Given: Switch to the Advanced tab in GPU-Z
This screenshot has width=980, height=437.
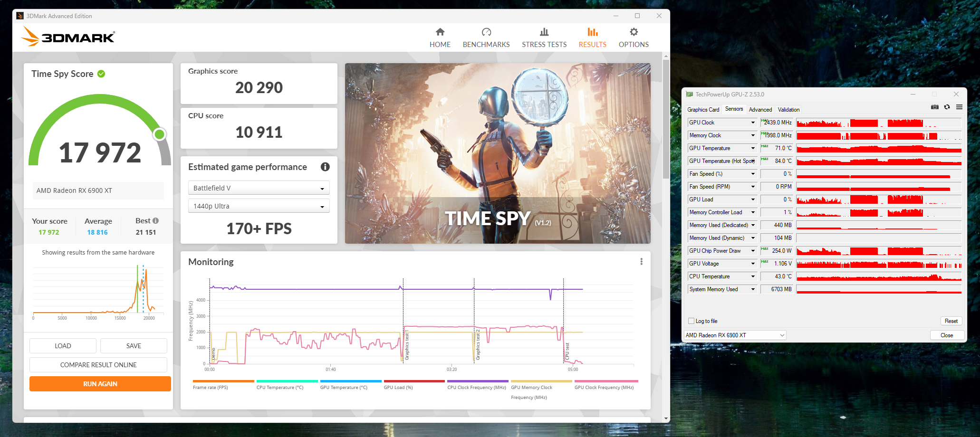Looking at the screenshot, I should [760, 110].
